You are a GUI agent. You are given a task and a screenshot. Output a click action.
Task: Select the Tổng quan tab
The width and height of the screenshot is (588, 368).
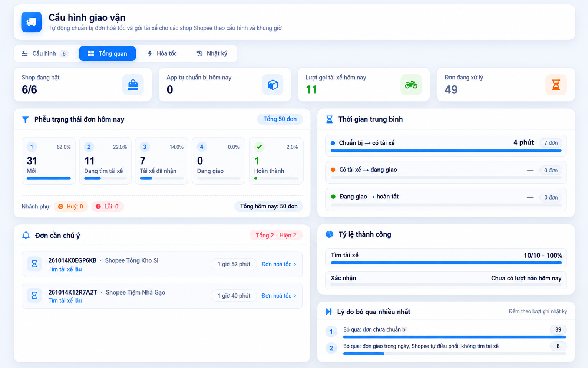click(108, 53)
